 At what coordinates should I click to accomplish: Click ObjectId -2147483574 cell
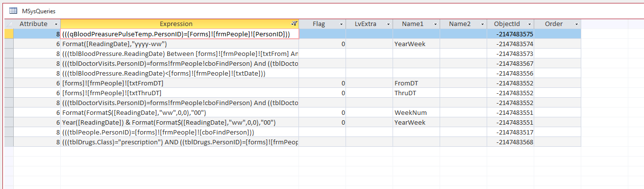point(510,44)
